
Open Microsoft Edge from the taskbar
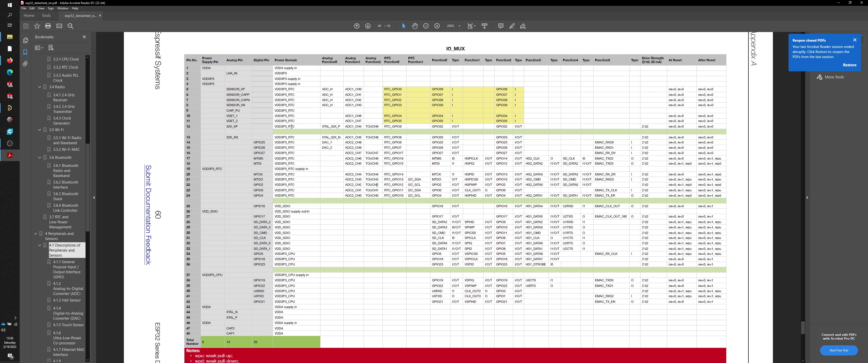click(x=10, y=72)
